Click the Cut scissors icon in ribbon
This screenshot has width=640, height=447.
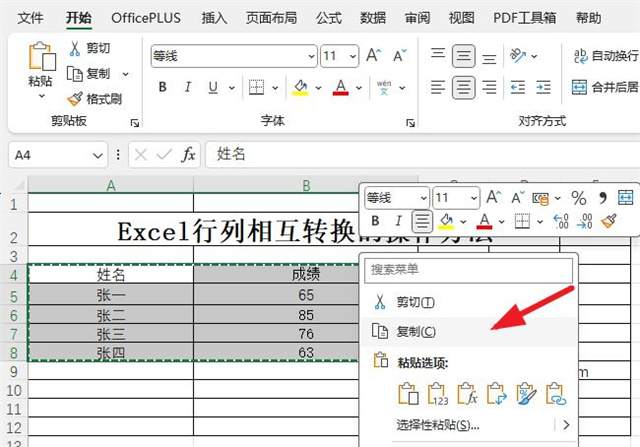point(74,49)
